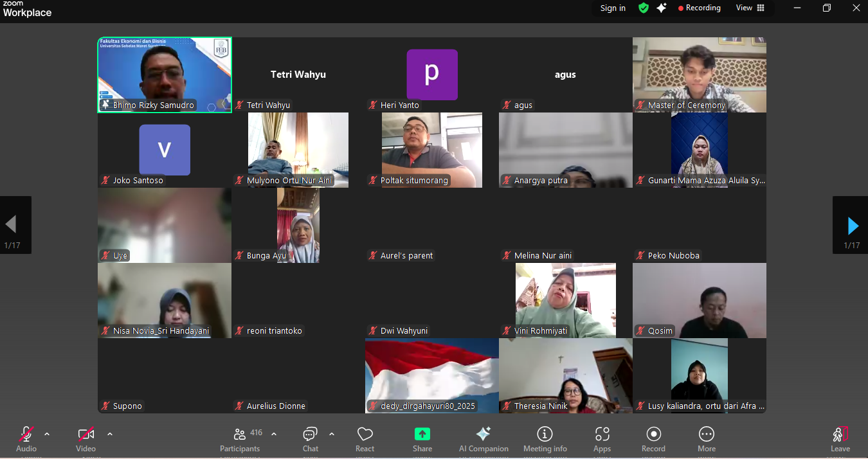Click the muted mic icon beside Uye
The height and width of the screenshot is (459, 868).
click(x=105, y=256)
